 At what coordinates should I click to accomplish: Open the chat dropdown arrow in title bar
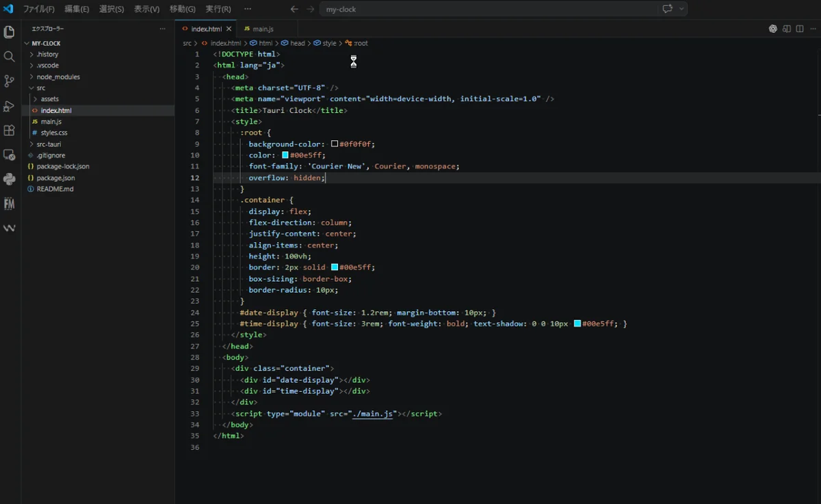tap(681, 9)
